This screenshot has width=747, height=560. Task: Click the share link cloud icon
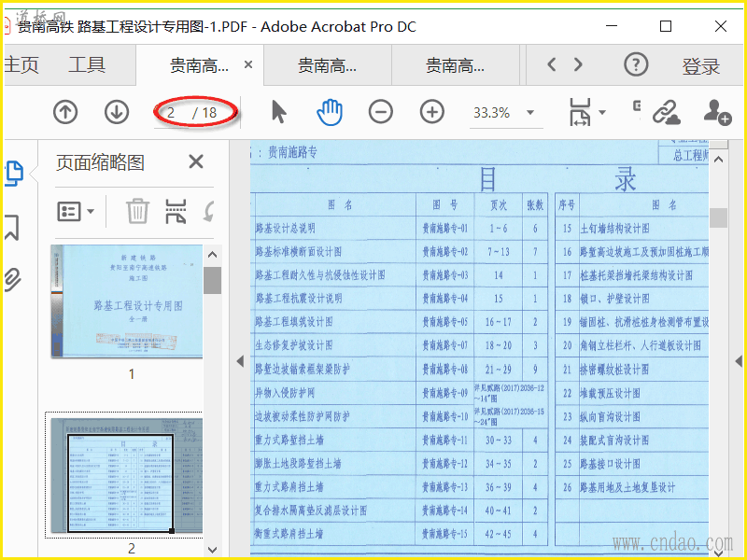tap(666, 112)
